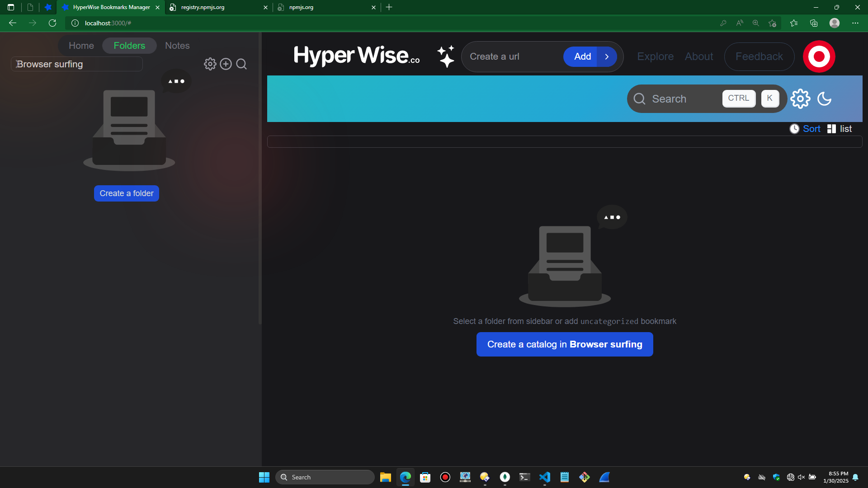Click the password key icon in address bar

coord(723,23)
